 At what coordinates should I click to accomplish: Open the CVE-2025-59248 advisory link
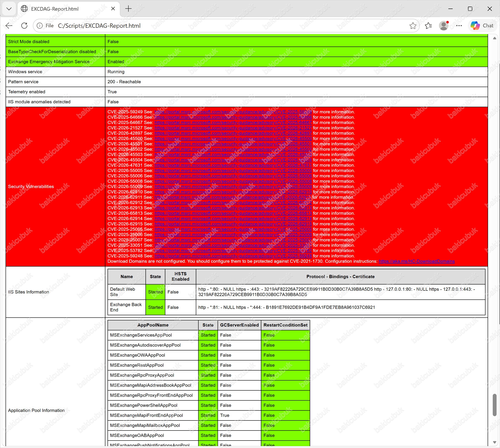click(x=233, y=256)
